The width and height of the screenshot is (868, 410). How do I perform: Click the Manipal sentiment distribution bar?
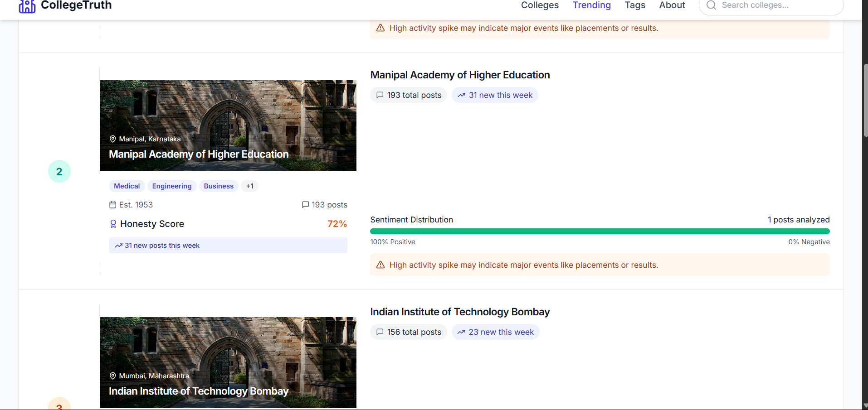600,232
